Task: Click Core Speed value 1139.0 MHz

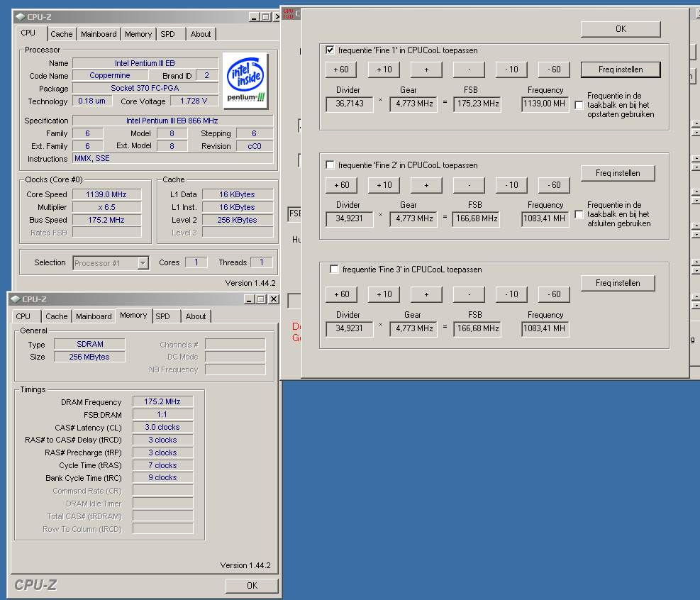Action: (x=106, y=194)
